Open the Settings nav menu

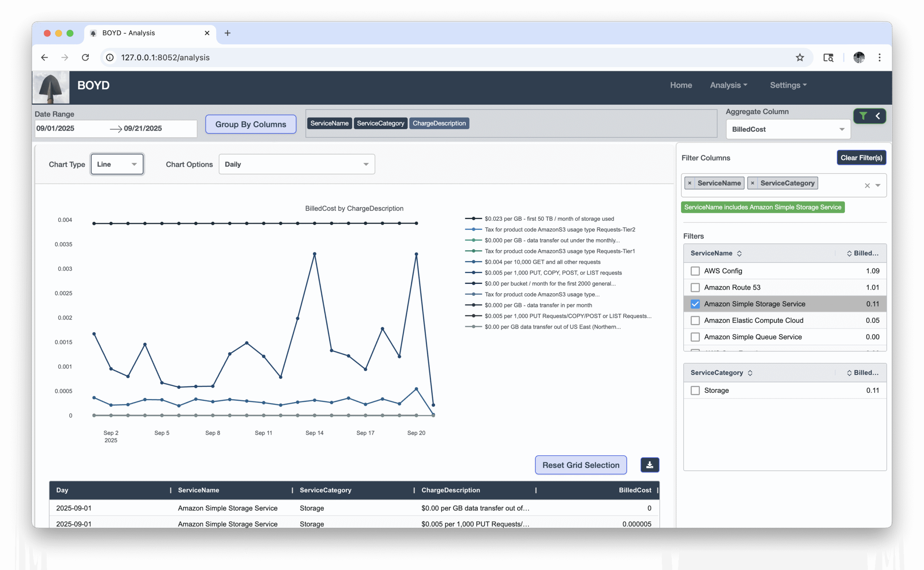click(x=788, y=85)
